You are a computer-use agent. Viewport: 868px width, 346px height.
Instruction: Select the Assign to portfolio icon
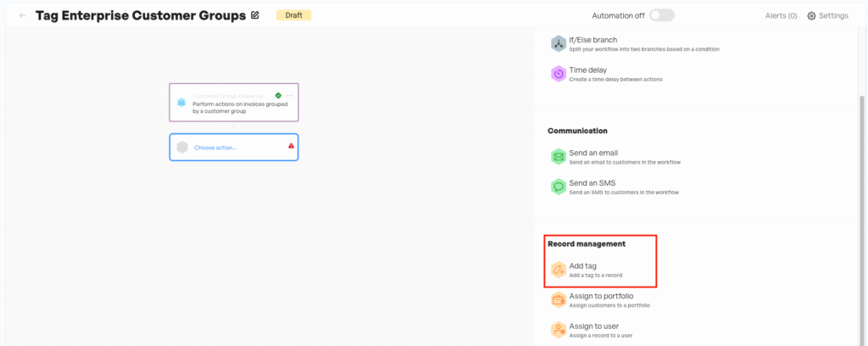pyautogui.click(x=559, y=299)
